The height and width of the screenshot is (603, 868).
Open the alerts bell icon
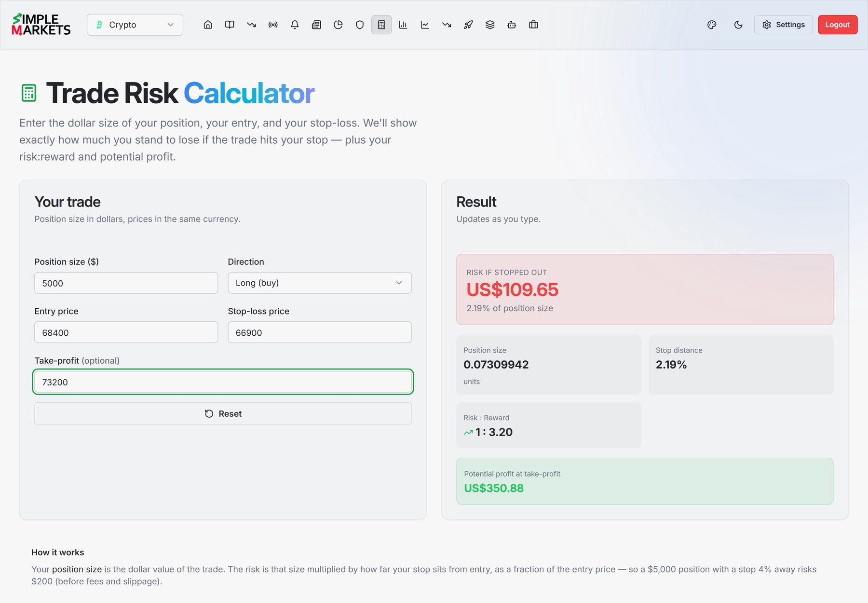[x=295, y=25]
